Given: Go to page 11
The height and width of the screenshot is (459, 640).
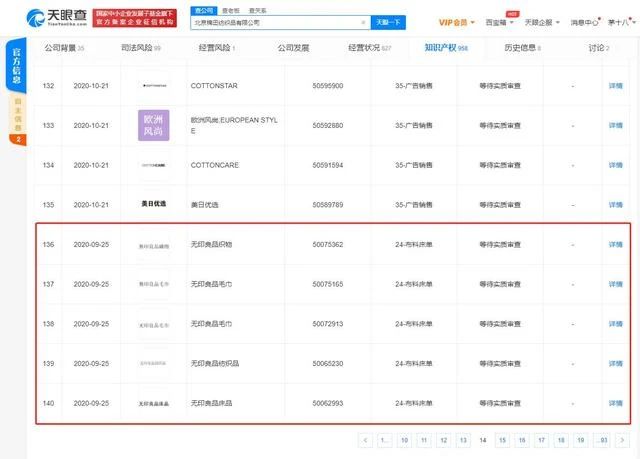Looking at the screenshot, I should pyautogui.click(x=424, y=440).
